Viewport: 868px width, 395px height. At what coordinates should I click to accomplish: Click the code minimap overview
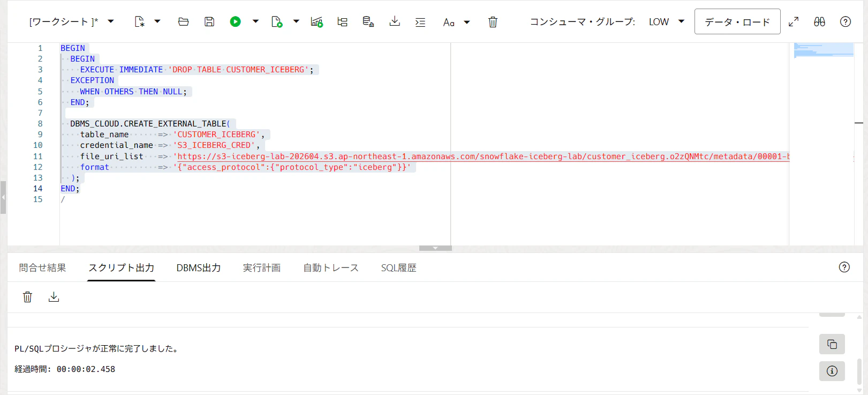pos(824,50)
